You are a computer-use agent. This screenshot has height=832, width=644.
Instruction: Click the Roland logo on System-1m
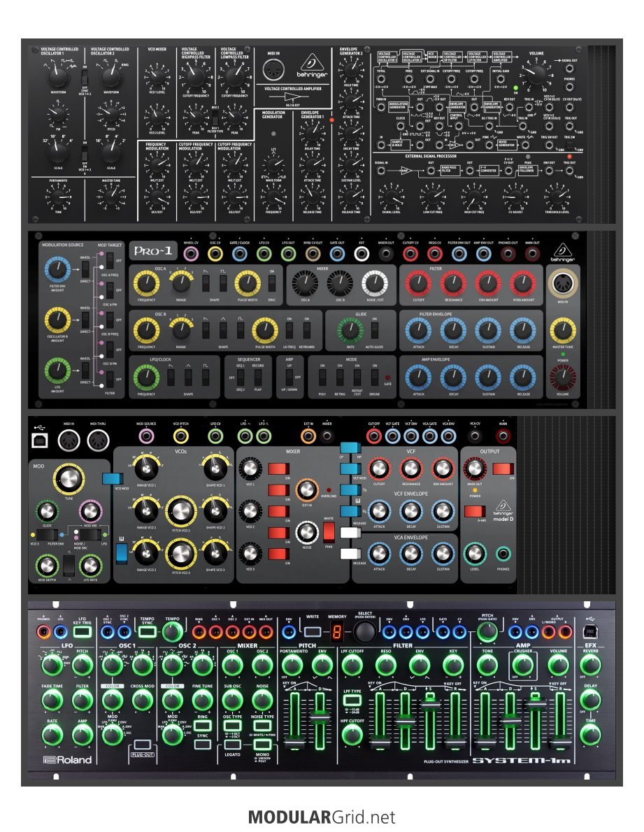[68, 759]
